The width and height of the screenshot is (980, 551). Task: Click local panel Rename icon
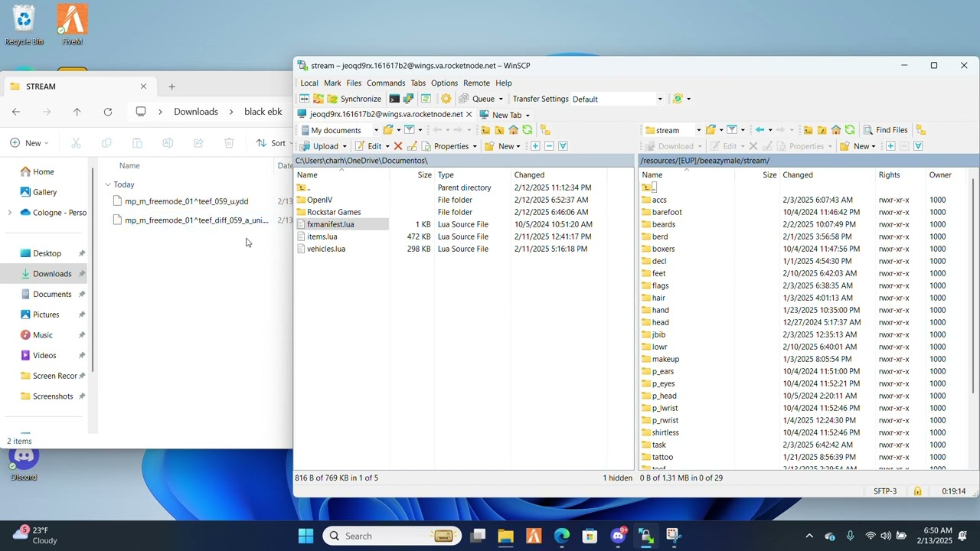(412, 146)
